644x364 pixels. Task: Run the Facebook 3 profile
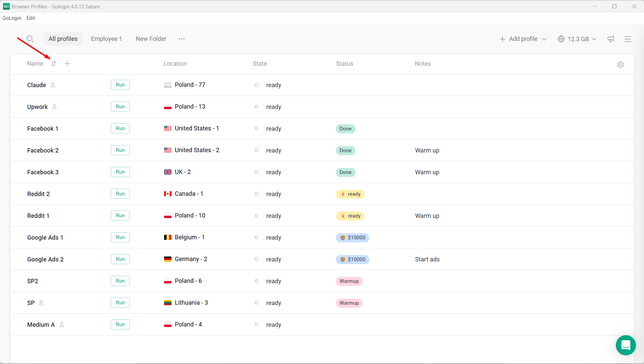click(x=120, y=172)
